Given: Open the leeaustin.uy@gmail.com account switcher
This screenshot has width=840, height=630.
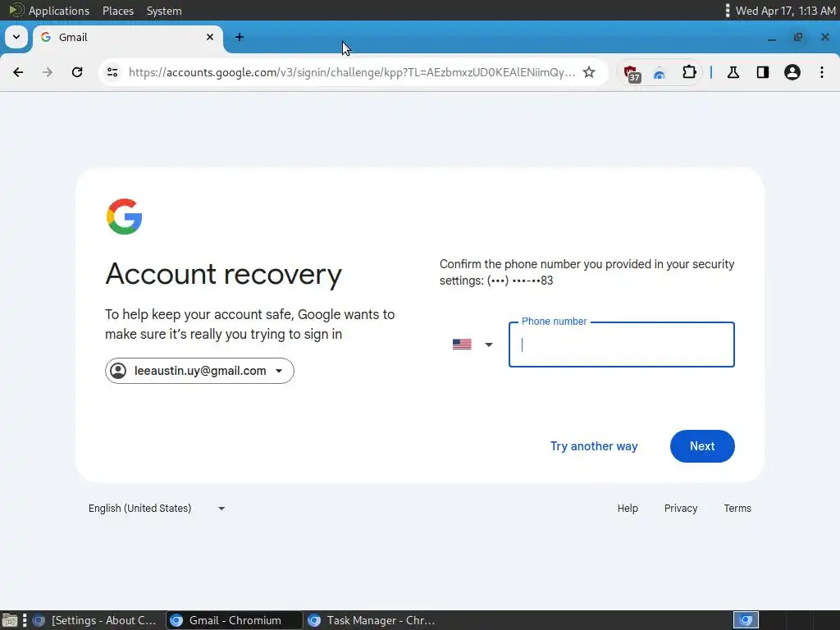Looking at the screenshot, I should [x=199, y=371].
